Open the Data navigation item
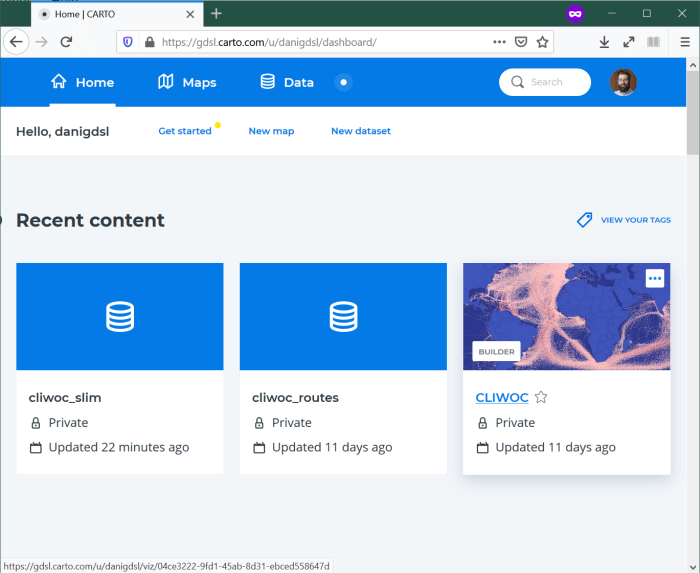Viewport: 700px width, 573px height. point(287,82)
